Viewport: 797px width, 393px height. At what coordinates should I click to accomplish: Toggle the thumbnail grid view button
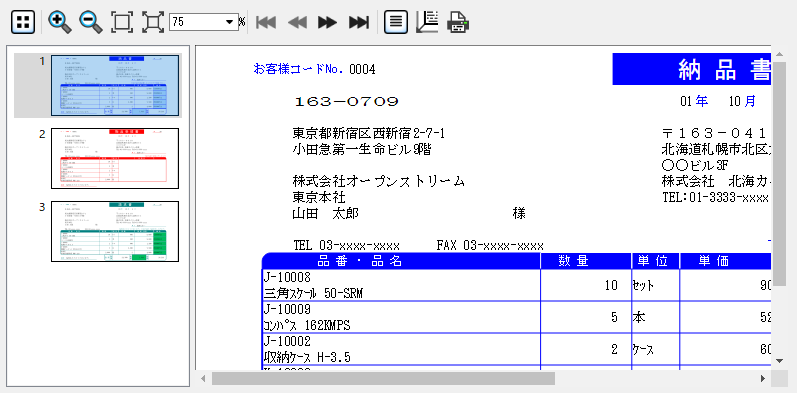[x=23, y=22]
